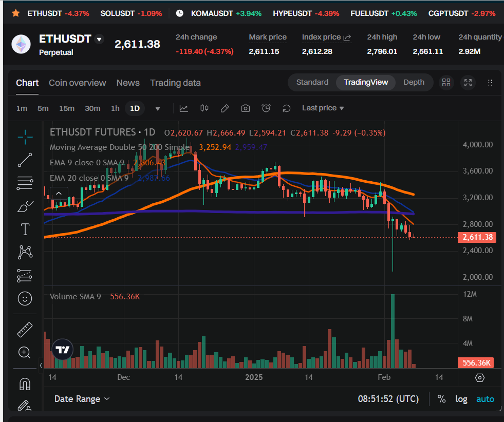Activate the zoom in tool

click(25, 352)
